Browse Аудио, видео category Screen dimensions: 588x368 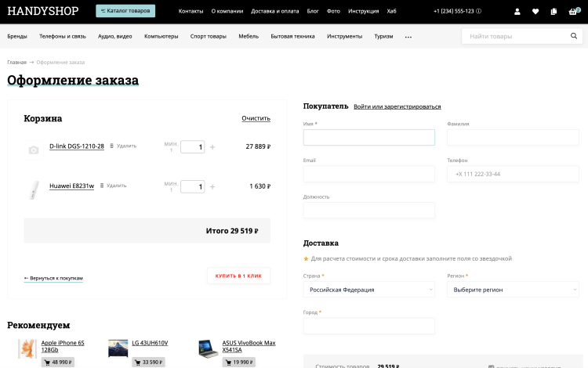pyautogui.click(x=115, y=36)
